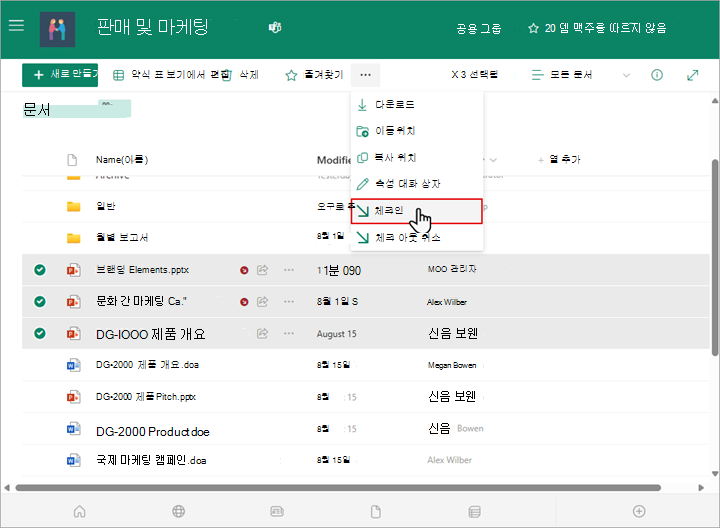Screen dimensions: 720x528
Task: Click the plus create icon in bottom bar
Action: point(639,511)
